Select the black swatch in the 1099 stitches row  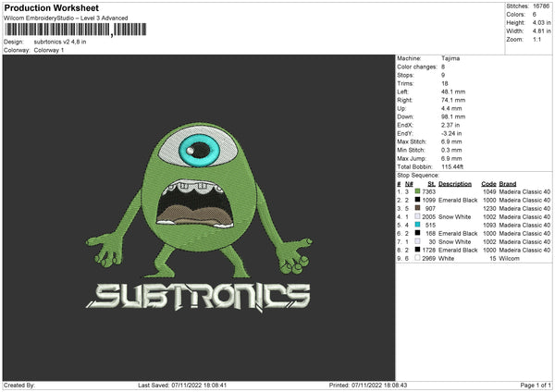(x=417, y=200)
